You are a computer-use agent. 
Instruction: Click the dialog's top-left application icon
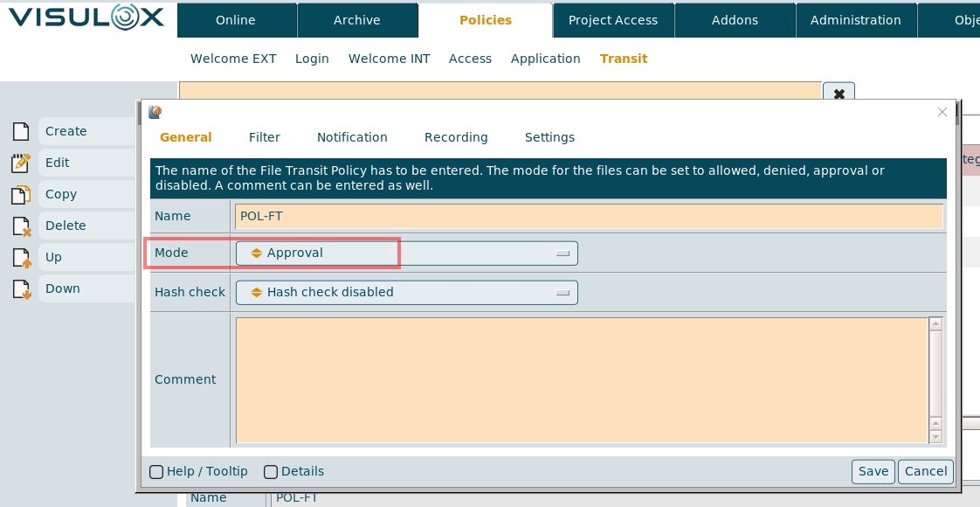155,112
